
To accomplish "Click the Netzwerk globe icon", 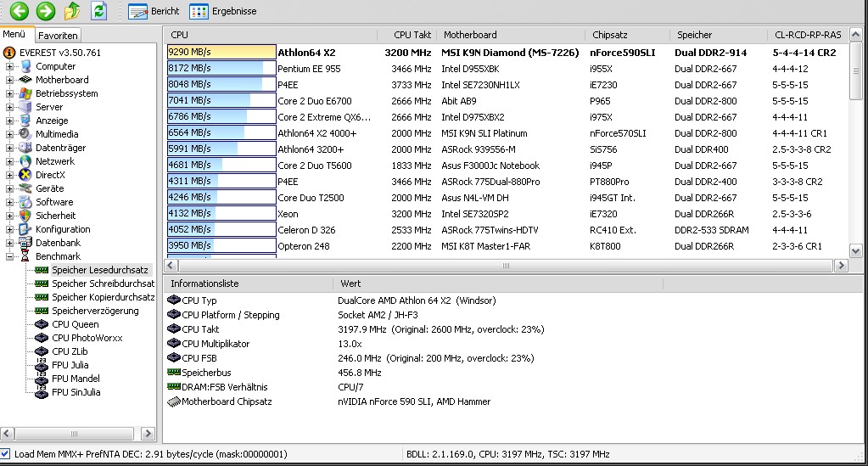I will (25, 161).
